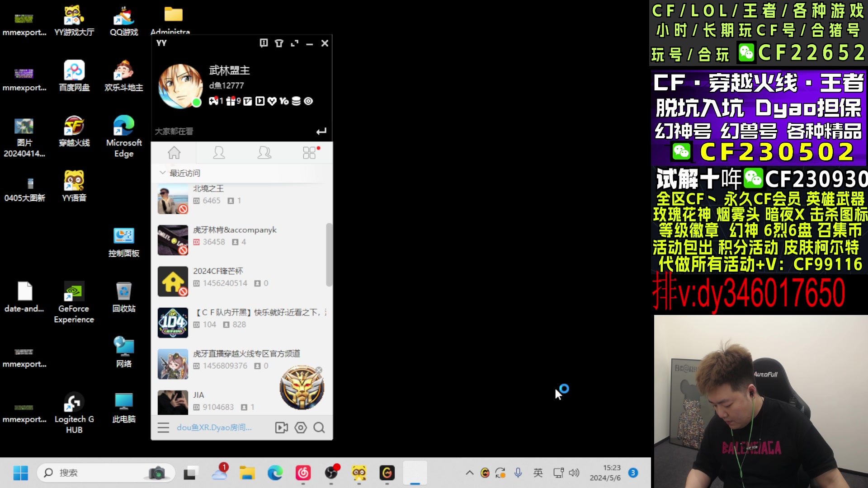Viewport: 868px width, 488px height.
Task: Open the GeForce Experience desktop icon
Action: click(74, 302)
